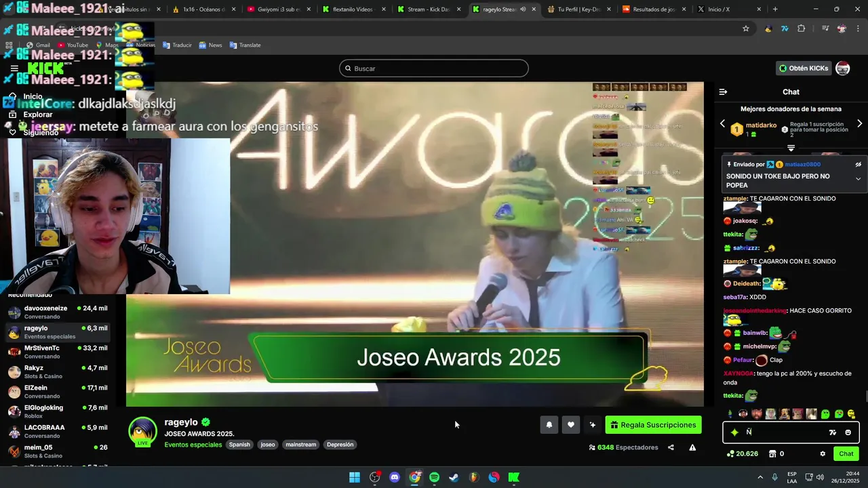Open browser extensions puzzle icon
Image resolution: width=868 pixels, height=488 pixels.
pyautogui.click(x=802, y=28)
